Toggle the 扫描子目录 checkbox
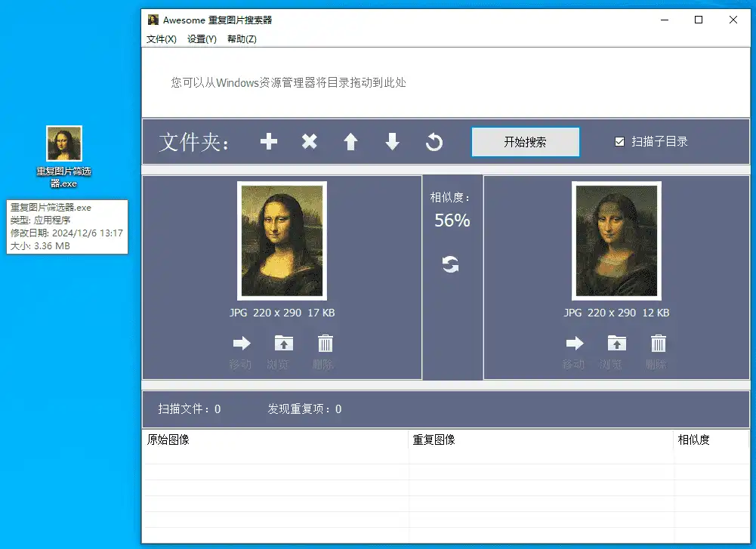The height and width of the screenshot is (549, 756). 619,142
